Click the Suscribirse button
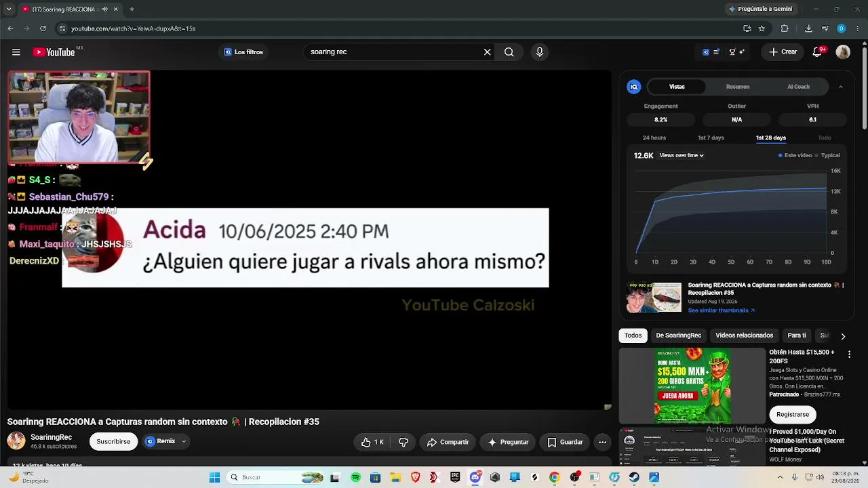This screenshot has height=488, width=868. pos(113,441)
